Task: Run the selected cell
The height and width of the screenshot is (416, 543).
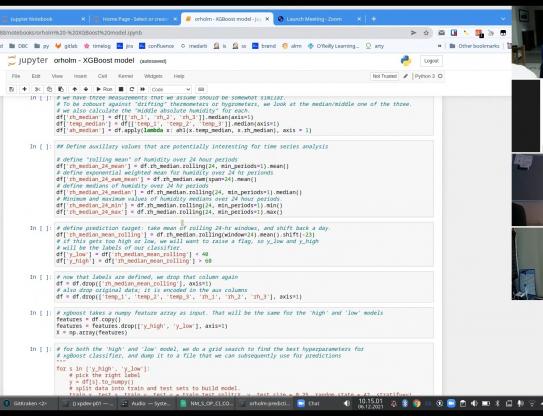Action: [x=104, y=89]
